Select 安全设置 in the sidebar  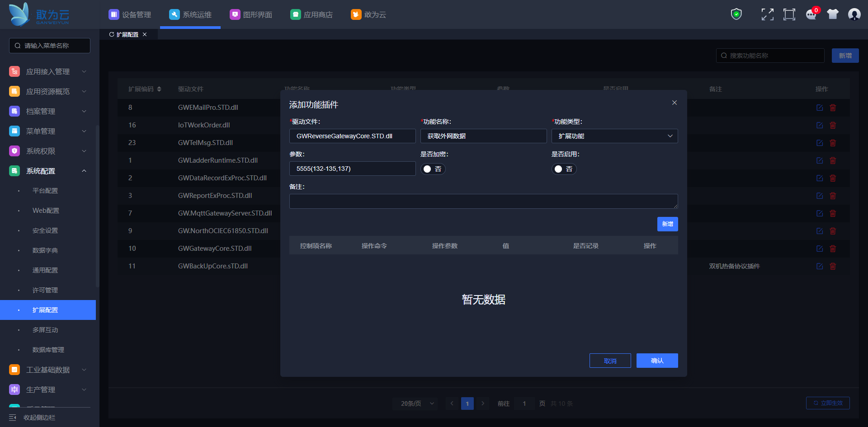tap(45, 230)
